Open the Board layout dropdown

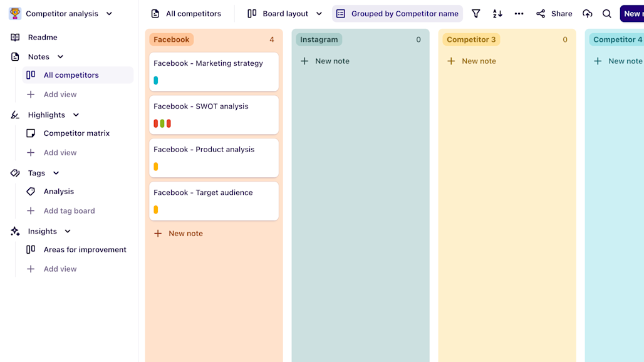pyautogui.click(x=285, y=14)
